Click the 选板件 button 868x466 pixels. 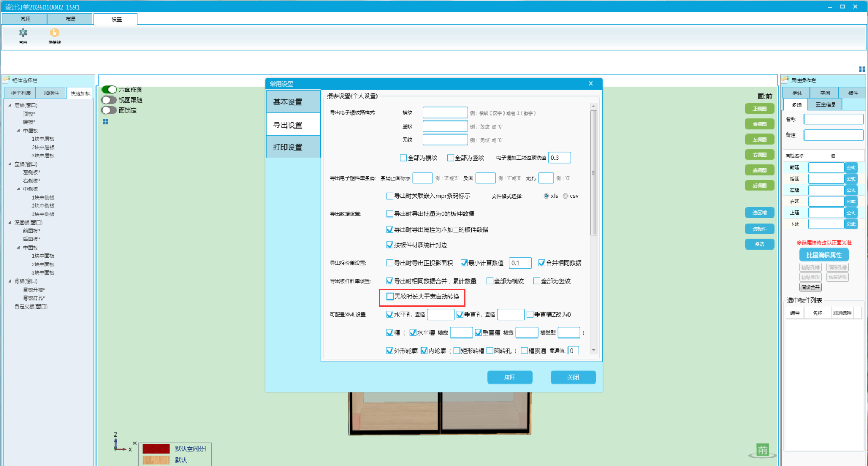click(x=759, y=229)
